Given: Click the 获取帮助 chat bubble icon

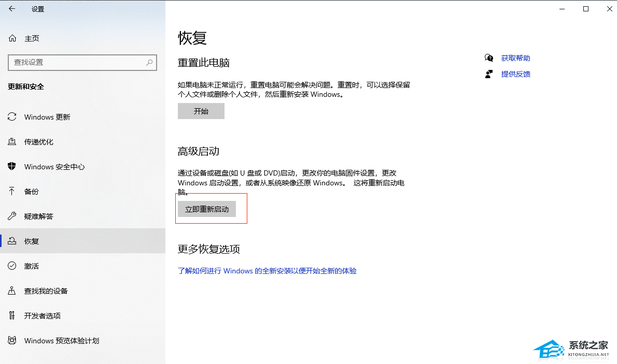Looking at the screenshot, I should (x=489, y=58).
